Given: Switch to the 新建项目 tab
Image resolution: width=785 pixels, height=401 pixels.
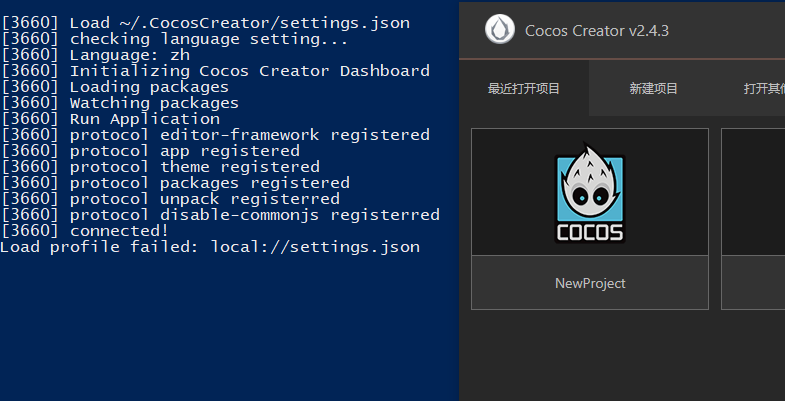Looking at the screenshot, I should [x=653, y=89].
